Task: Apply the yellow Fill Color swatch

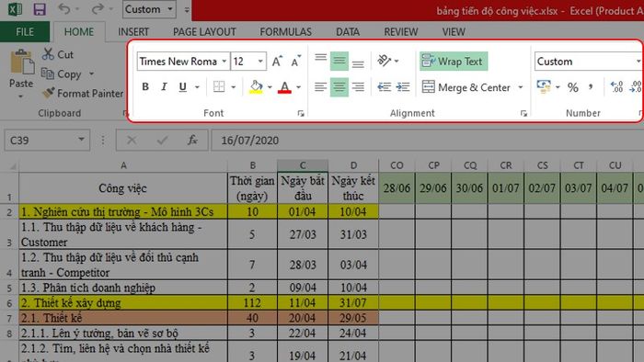Action: (x=256, y=87)
